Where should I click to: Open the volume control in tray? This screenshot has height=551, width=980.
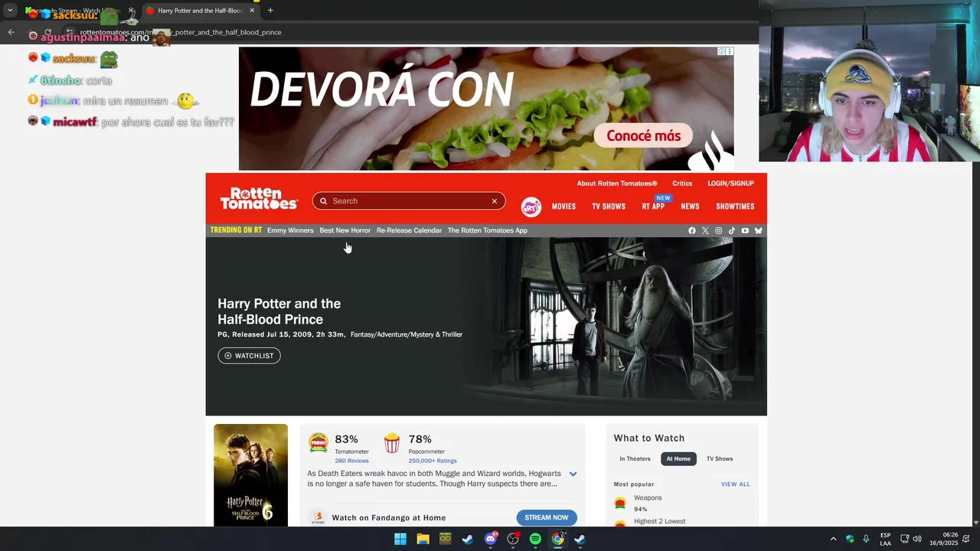point(917,540)
